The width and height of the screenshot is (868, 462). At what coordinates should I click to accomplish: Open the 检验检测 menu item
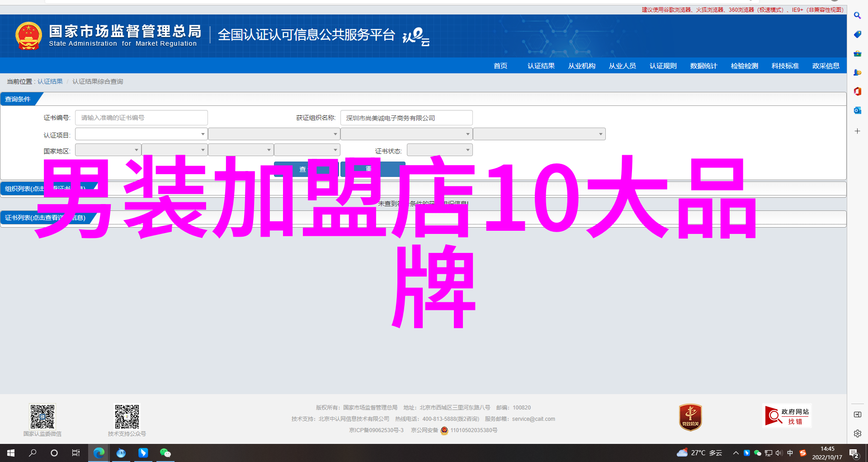click(x=745, y=66)
